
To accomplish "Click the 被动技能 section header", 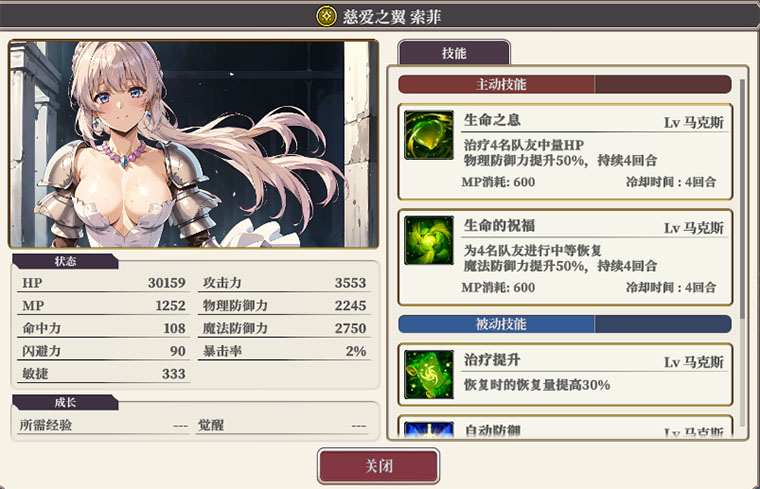I will click(x=565, y=324).
